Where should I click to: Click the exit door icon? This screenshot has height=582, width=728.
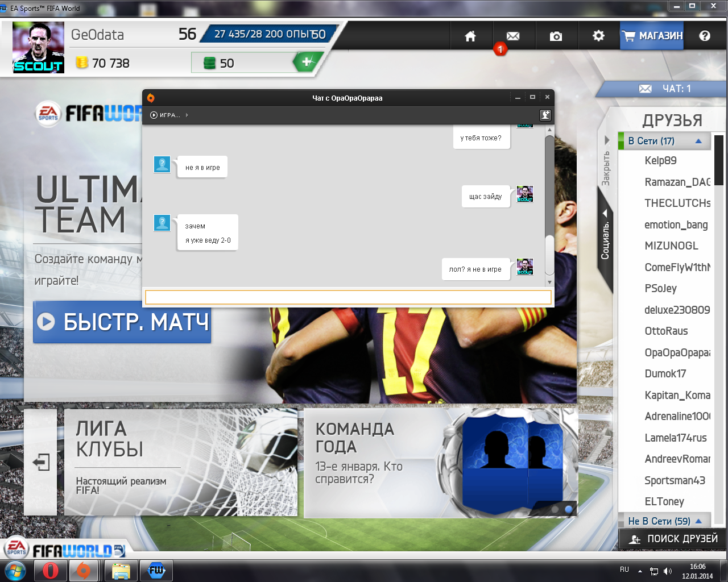[41, 462]
